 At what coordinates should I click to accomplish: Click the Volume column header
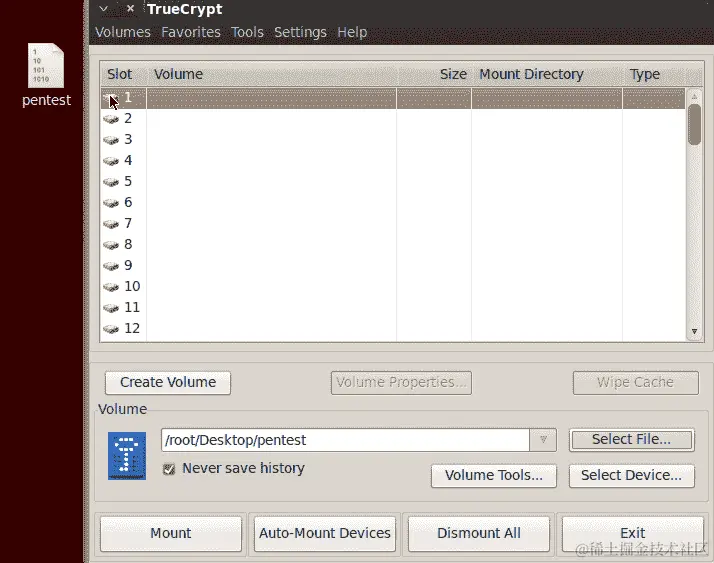[271, 74]
